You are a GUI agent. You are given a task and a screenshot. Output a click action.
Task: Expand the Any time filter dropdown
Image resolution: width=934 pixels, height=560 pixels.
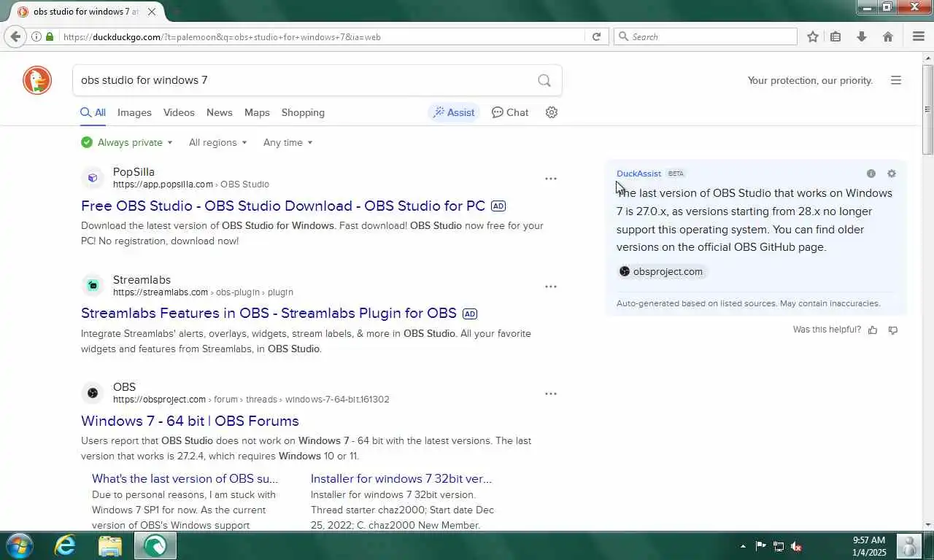click(287, 142)
